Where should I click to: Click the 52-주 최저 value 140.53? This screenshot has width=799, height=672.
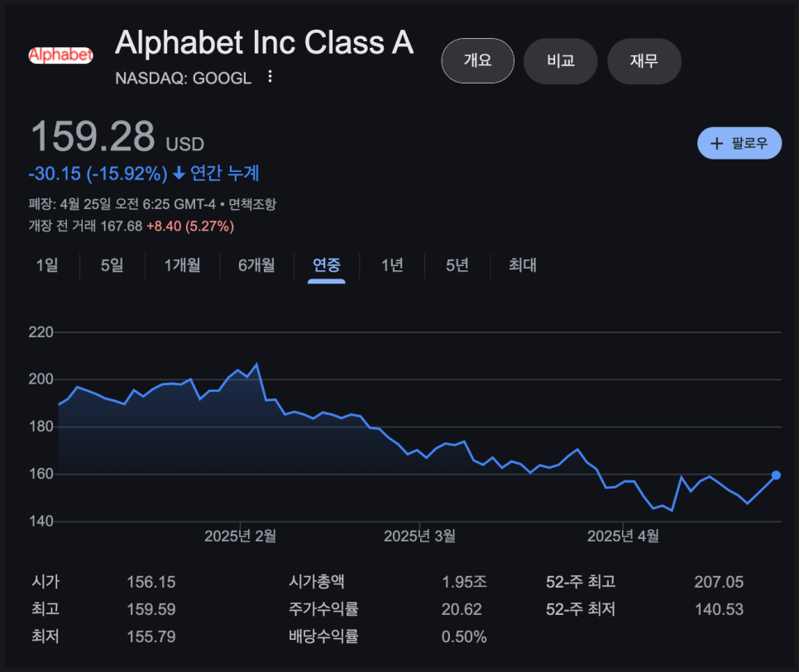(719, 609)
